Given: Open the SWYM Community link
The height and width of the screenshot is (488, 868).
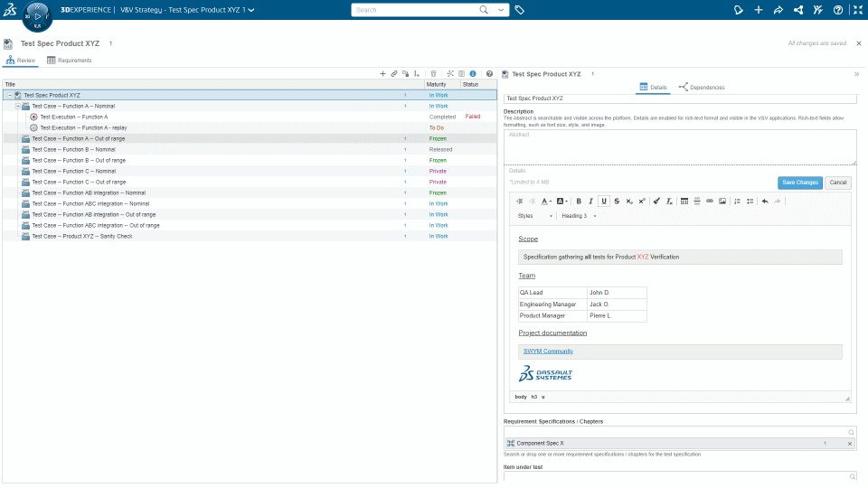Looking at the screenshot, I should coord(548,352).
